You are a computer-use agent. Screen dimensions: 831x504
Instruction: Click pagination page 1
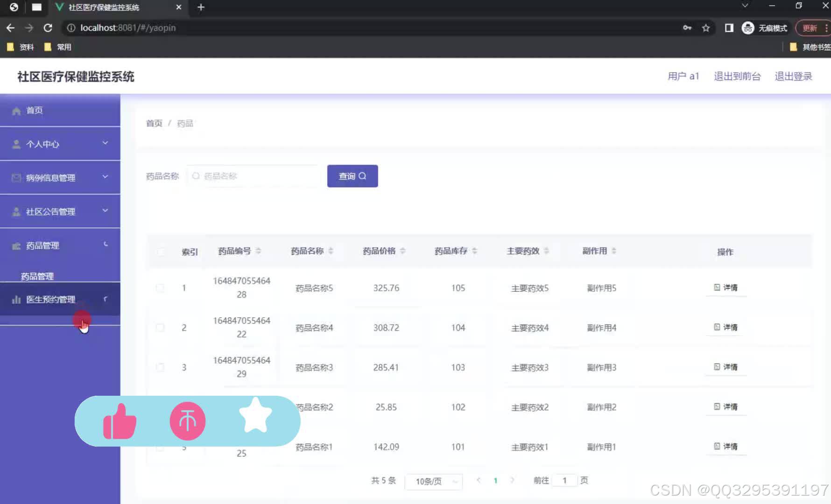(x=495, y=480)
